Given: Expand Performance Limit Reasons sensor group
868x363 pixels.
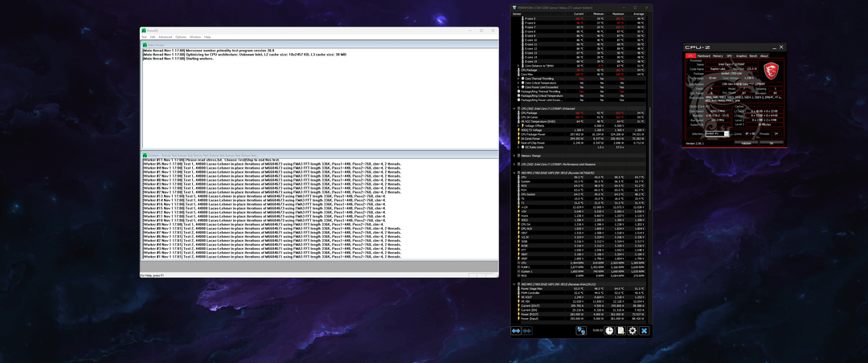Looking at the screenshot, I should point(514,165).
